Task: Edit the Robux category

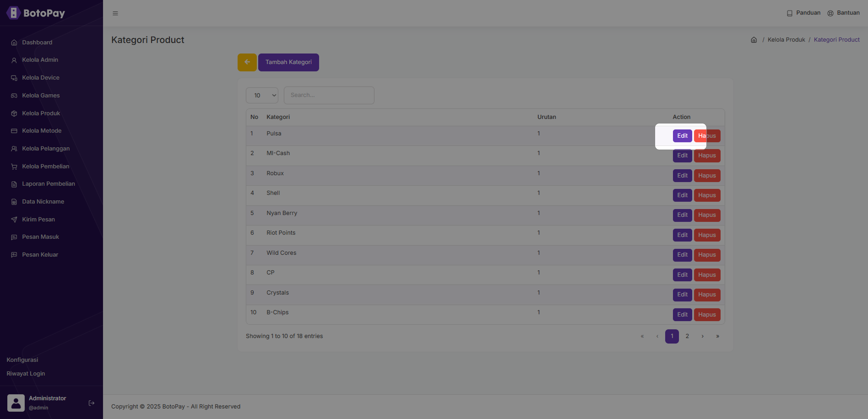Action: 682,176
